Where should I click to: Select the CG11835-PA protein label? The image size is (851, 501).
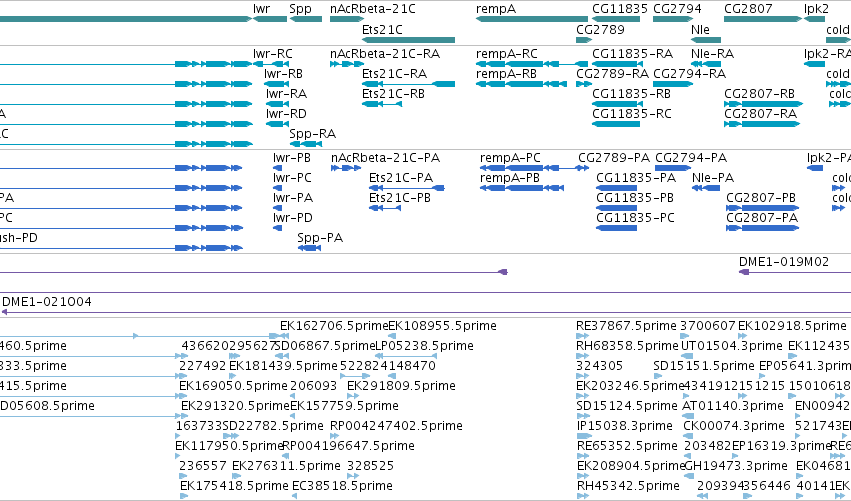point(636,178)
